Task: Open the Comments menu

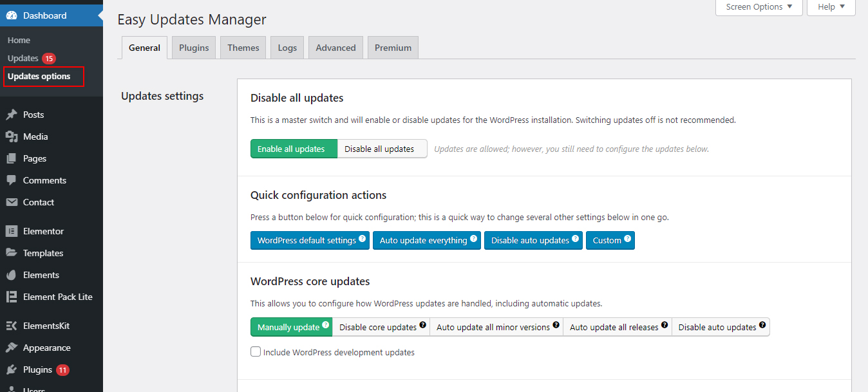Action: pos(52,180)
